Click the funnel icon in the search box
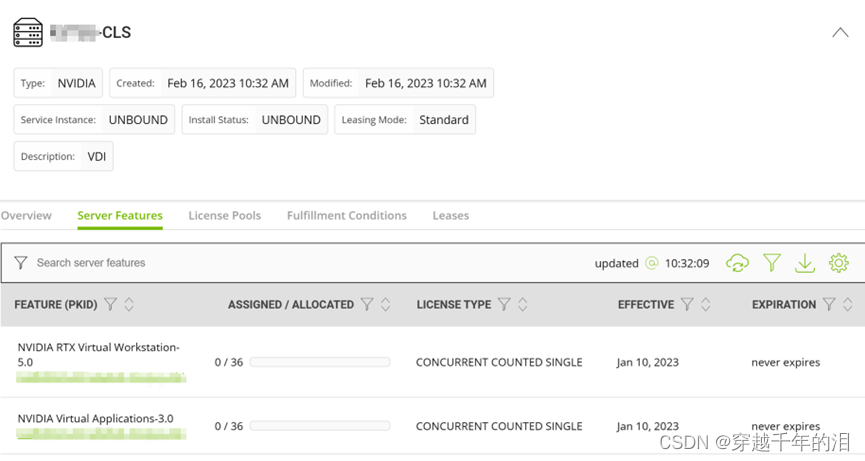Viewport: 865px width, 461px height. point(20,263)
